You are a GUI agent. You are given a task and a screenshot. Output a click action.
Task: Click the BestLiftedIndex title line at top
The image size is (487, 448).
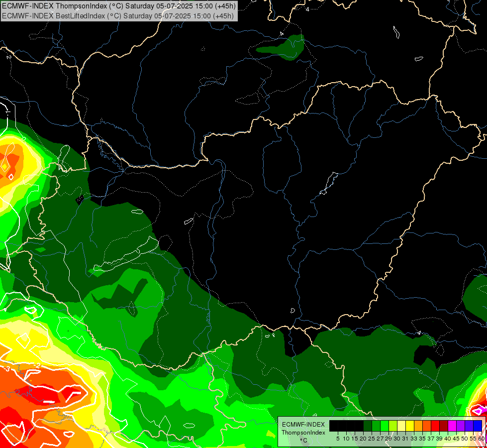pos(118,16)
